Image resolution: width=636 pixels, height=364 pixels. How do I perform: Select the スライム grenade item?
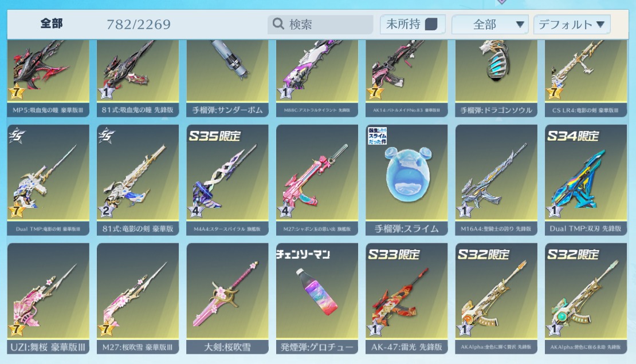406,180
